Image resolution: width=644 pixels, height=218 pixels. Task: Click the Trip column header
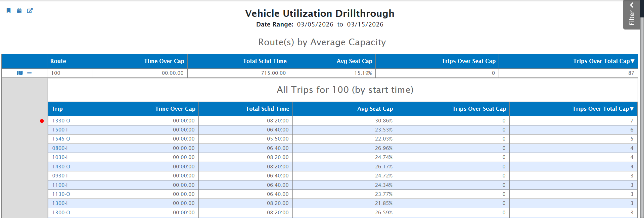57,109
